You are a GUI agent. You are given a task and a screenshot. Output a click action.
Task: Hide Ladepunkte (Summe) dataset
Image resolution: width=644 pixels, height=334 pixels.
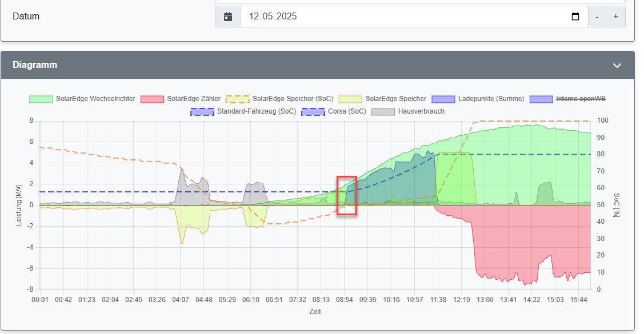[478, 99]
